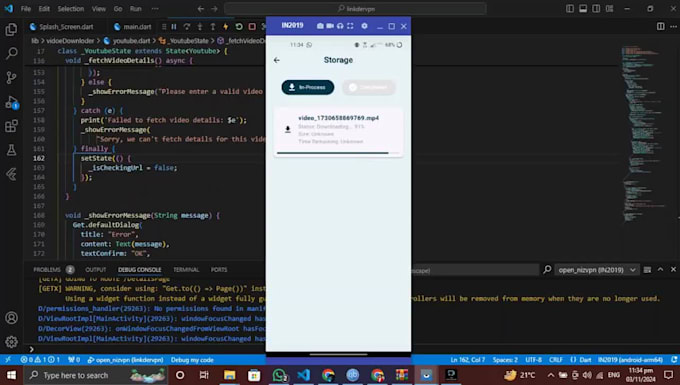Click the headphones audio icon in IN2019
Image resolution: width=680 pixels, height=385 pixels.
[340, 26]
